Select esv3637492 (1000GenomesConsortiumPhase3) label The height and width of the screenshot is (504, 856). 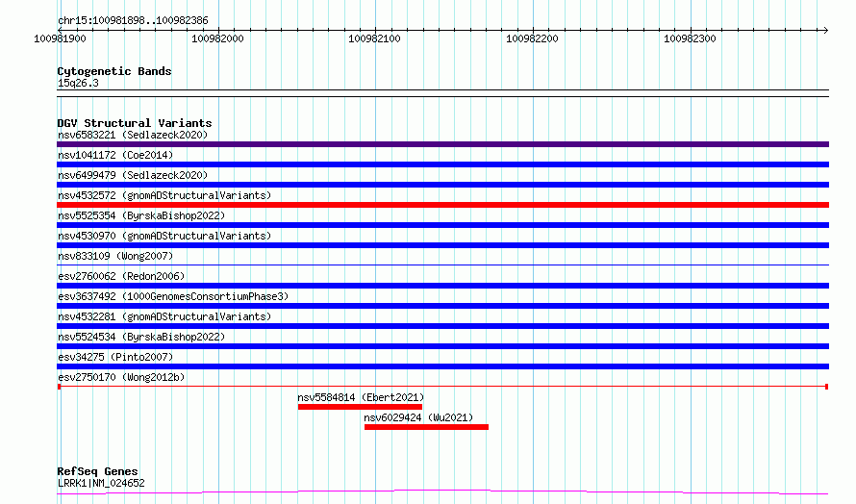(173, 296)
